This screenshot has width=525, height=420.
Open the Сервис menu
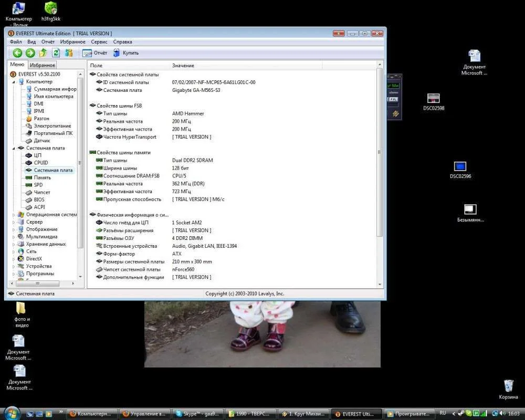[99, 41]
